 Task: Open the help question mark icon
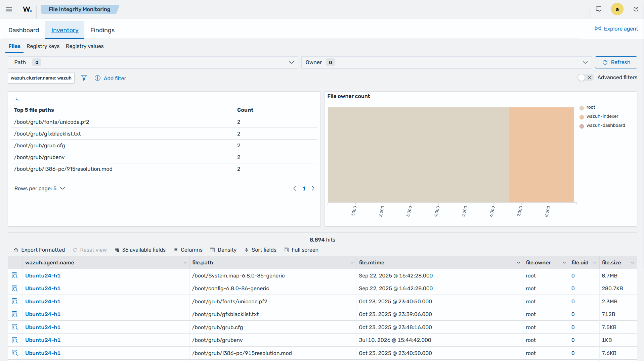click(x=636, y=9)
